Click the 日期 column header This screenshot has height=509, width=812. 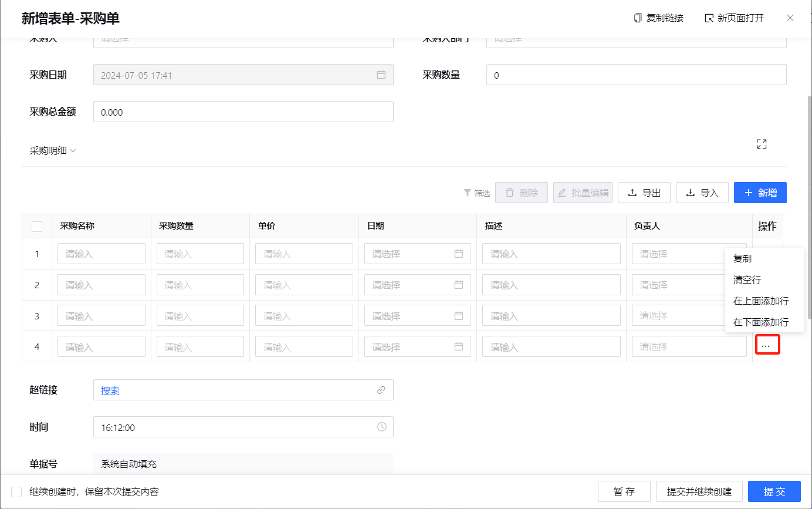tap(418, 226)
